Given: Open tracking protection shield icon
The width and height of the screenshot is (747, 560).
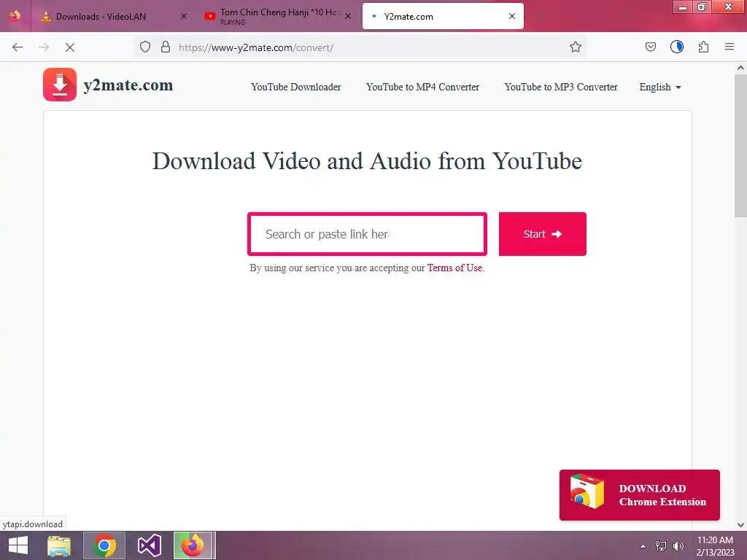Looking at the screenshot, I should 145,47.
